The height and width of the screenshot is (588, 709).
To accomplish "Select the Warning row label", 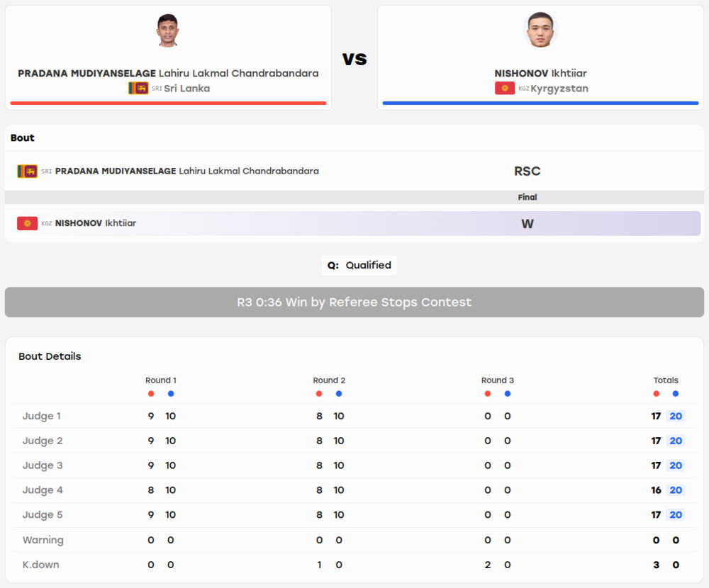I will [x=43, y=540].
